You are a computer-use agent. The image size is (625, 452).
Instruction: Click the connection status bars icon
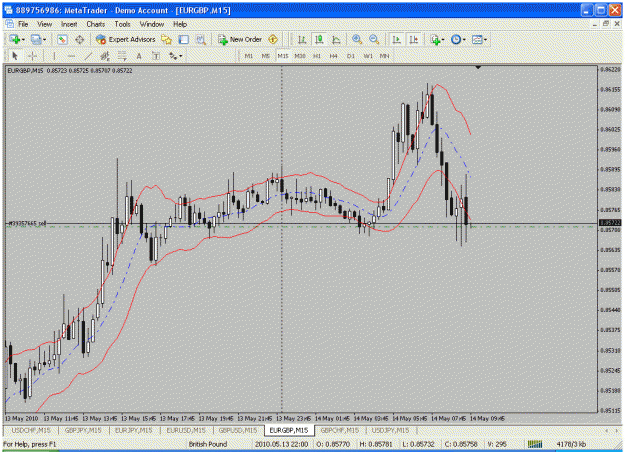tap(535, 444)
